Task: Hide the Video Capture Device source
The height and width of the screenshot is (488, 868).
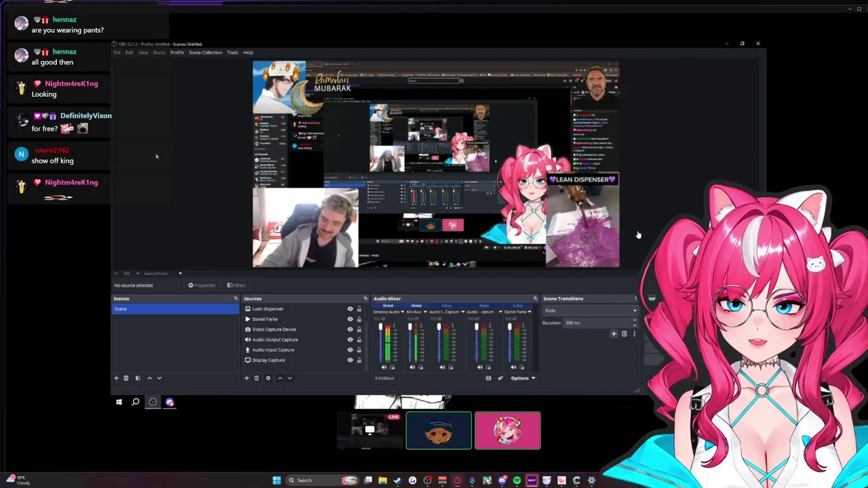Action: 350,329
